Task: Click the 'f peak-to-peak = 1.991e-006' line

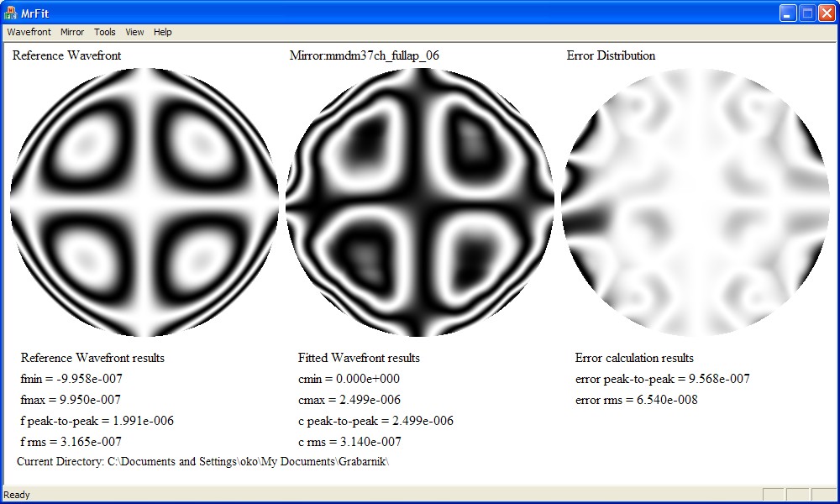Action: point(97,421)
